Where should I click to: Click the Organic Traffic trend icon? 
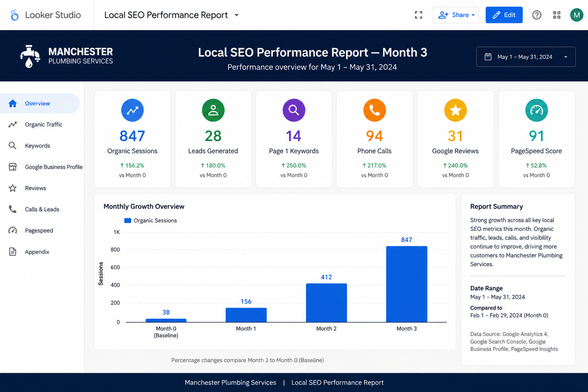click(13, 124)
